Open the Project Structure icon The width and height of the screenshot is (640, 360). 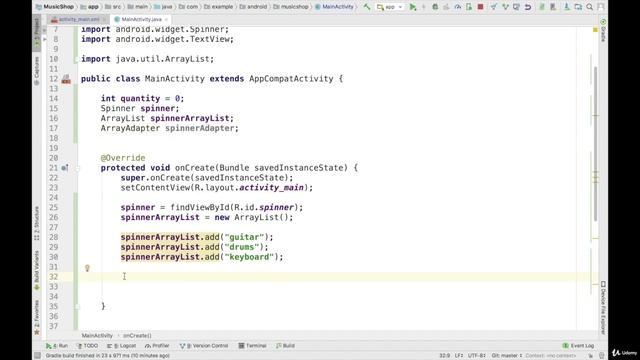pyautogui.click(x=578, y=7)
